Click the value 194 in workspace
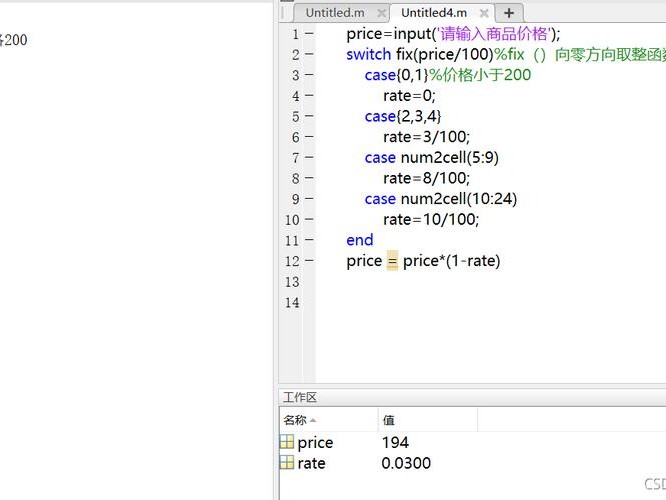 pyautogui.click(x=395, y=443)
